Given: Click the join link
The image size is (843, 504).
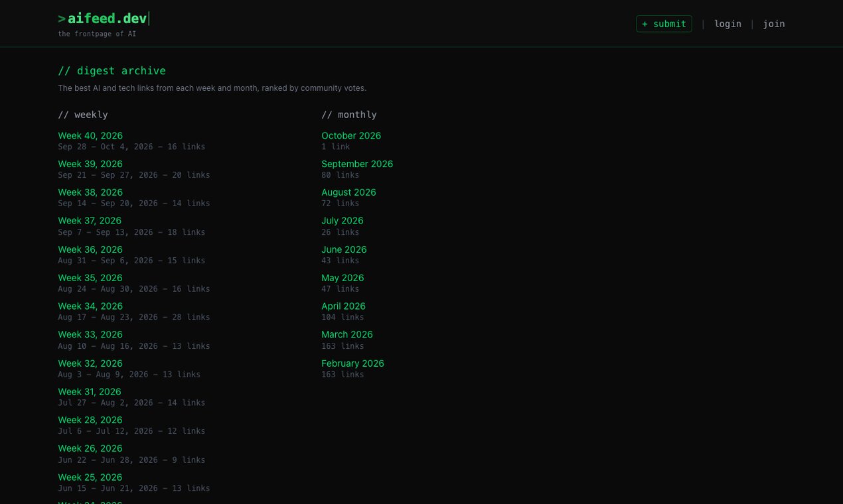Looking at the screenshot, I should (x=774, y=24).
